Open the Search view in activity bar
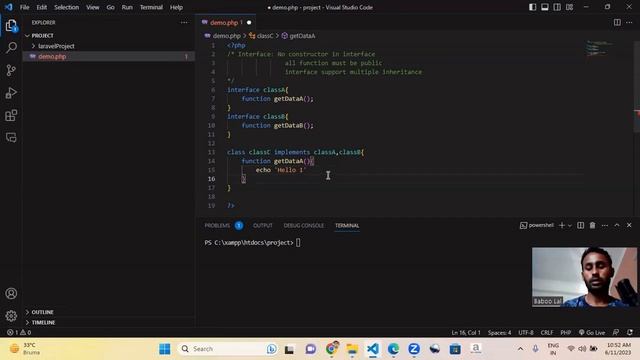The width and height of the screenshot is (640, 360). (11, 48)
